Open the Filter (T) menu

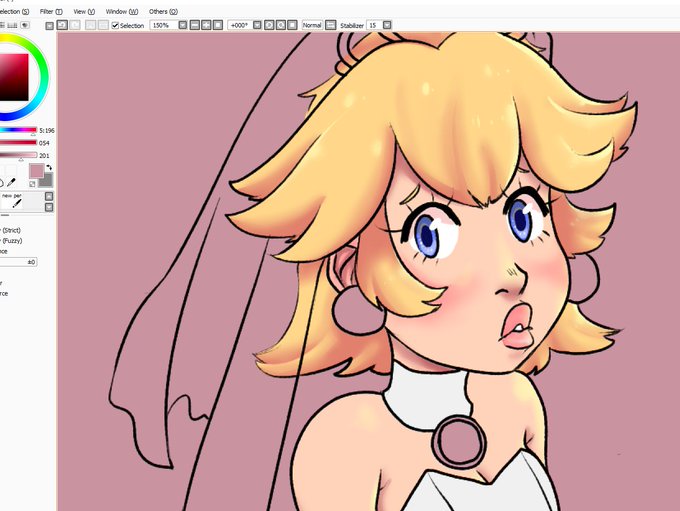[x=51, y=12]
